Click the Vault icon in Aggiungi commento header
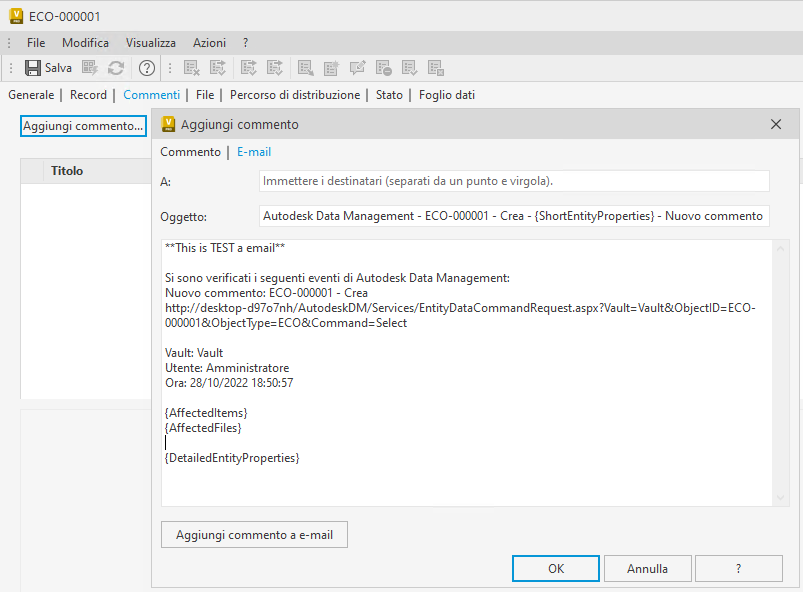This screenshot has height=592, width=803. pyautogui.click(x=168, y=124)
